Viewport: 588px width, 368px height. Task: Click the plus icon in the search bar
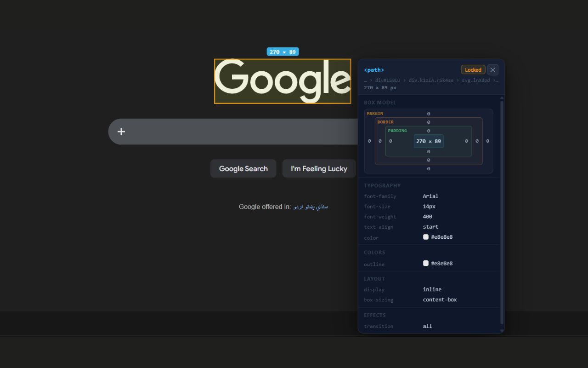click(121, 132)
